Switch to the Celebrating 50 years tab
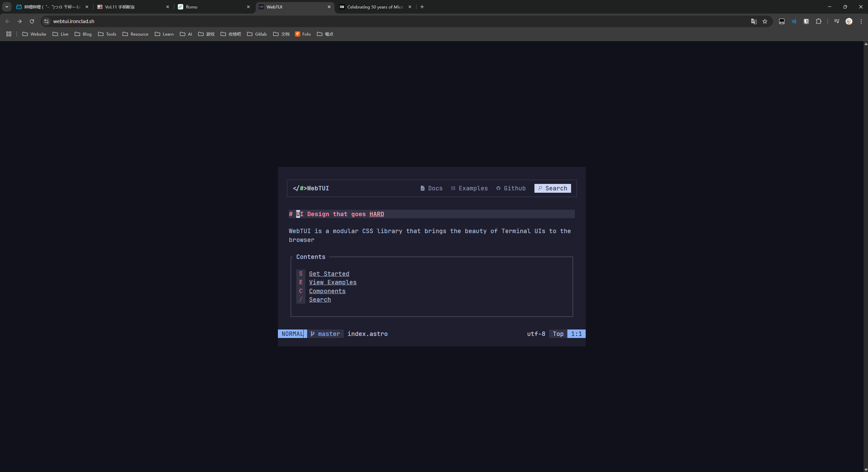868x472 pixels. [375, 7]
